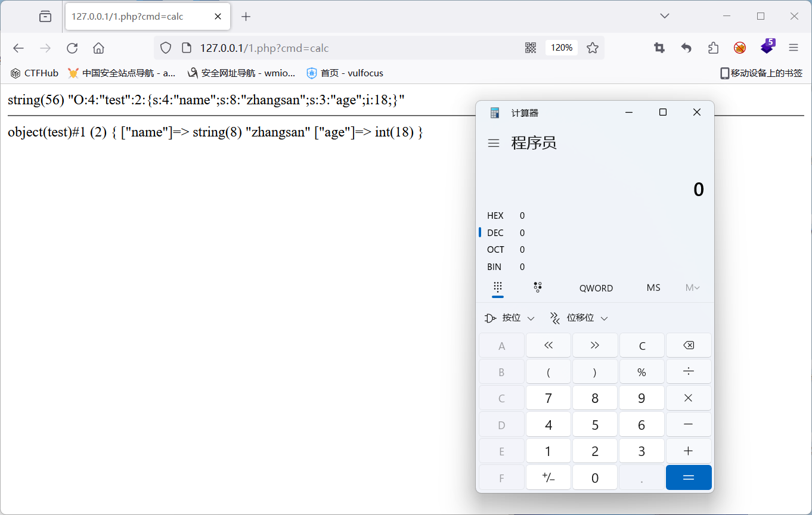The width and height of the screenshot is (812, 515).
Task: Click digit 6 on calculator
Action: [x=642, y=424]
